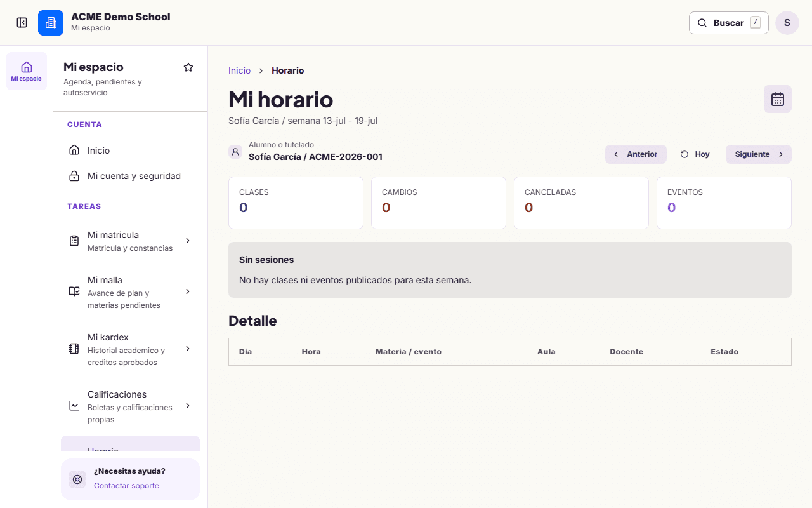Go to Inicio in the sidebar
Image resolution: width=812 pixels, height=508 pixels.
[130, 150]
